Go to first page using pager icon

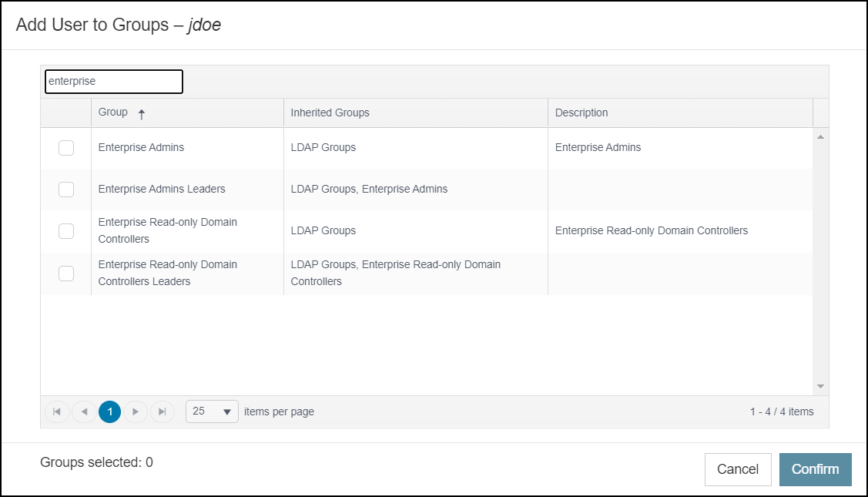(57, 411)
